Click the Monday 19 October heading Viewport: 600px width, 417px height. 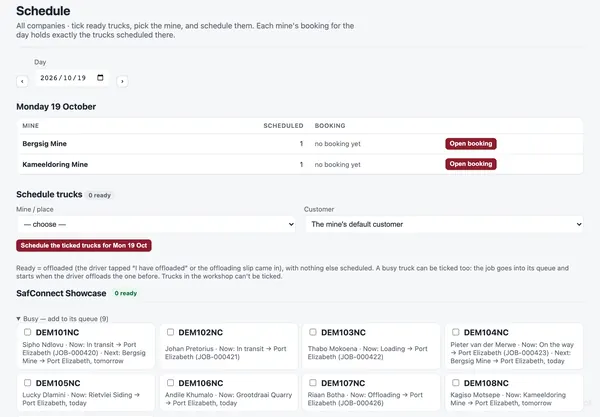pos(56,107)
